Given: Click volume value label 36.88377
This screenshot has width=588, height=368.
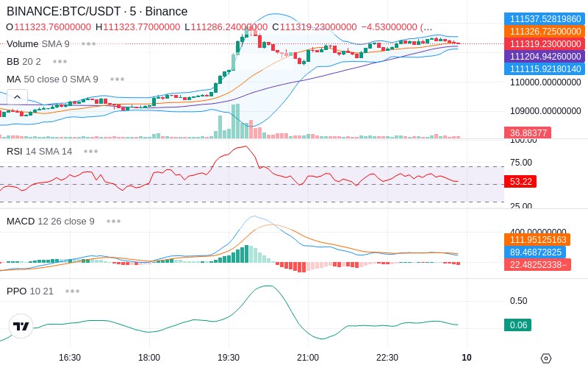Looking at the screenshot, I should (528, 133).
